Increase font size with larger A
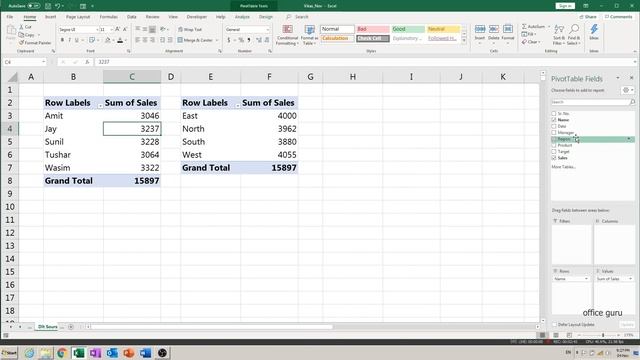Viewport: 640px width, 360px height. point(118,29)
